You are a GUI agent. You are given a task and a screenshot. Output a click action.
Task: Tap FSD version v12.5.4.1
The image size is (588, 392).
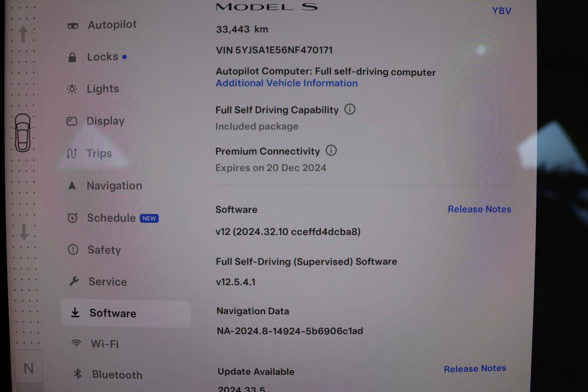[x=235, y=282]
